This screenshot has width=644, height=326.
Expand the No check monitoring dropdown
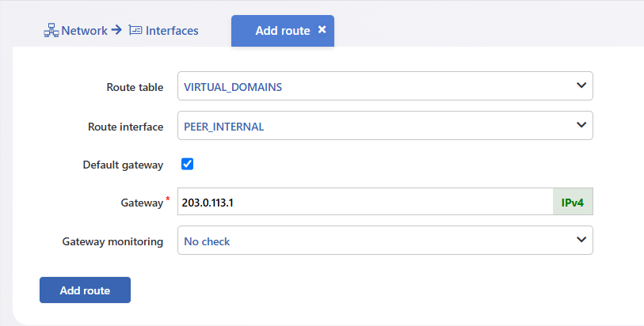coord(385,241)
